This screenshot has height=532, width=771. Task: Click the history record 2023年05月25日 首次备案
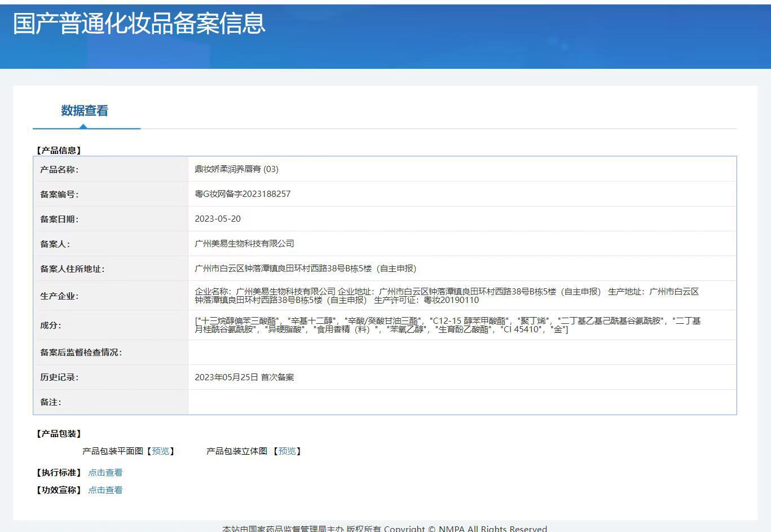click(244, 377)
